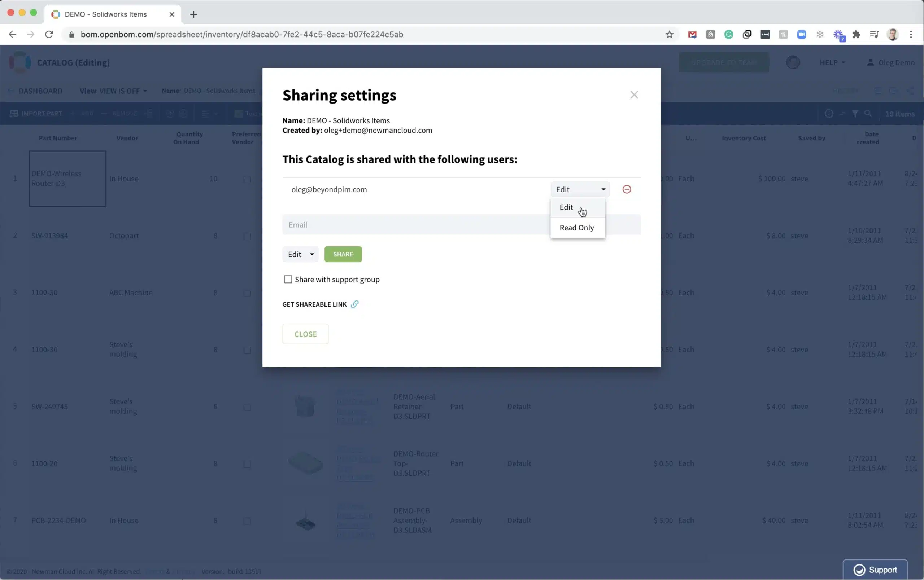Open the Chrome three-dot menu
The width and height of the screenshot is (924, 580).
pos(911,35)
